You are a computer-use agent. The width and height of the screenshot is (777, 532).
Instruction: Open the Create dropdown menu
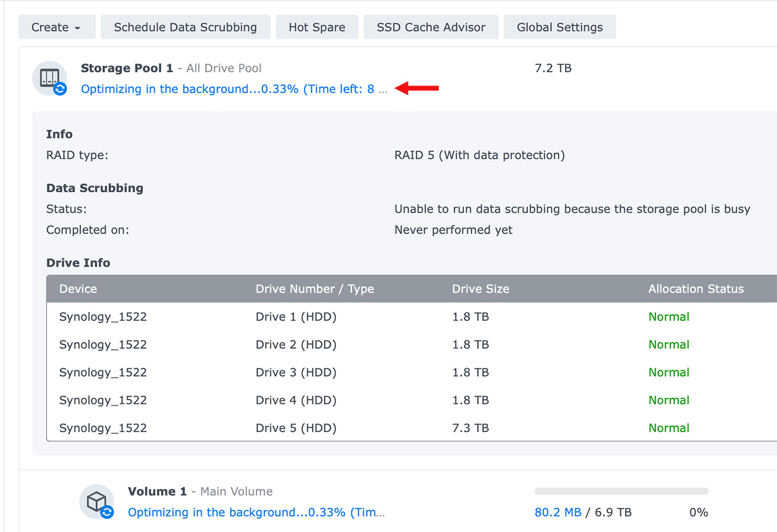[x=56, y=27]
